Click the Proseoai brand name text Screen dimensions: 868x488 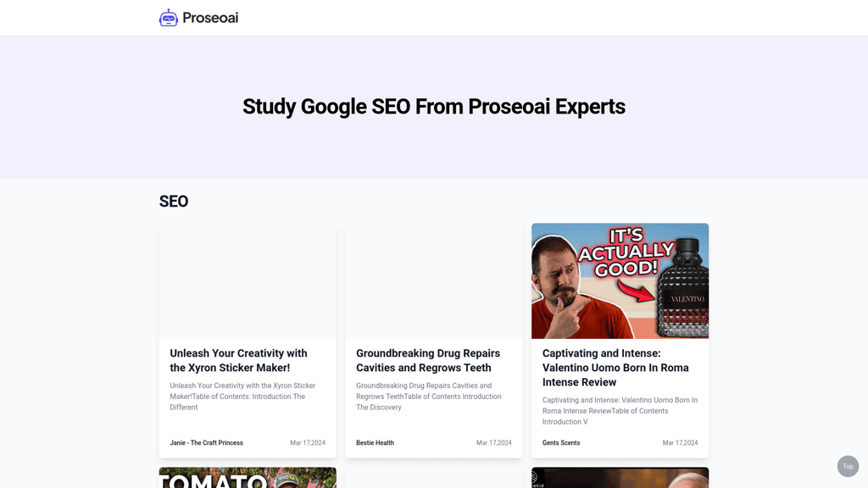[x=210, y=18]
